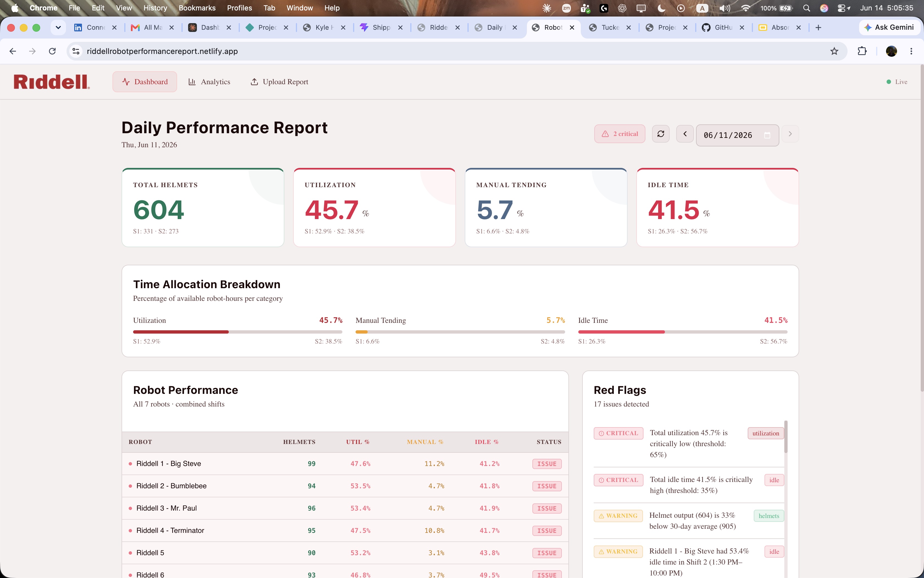Reload the page
Screen dimensions: 924x578
[x=52, y=51]
